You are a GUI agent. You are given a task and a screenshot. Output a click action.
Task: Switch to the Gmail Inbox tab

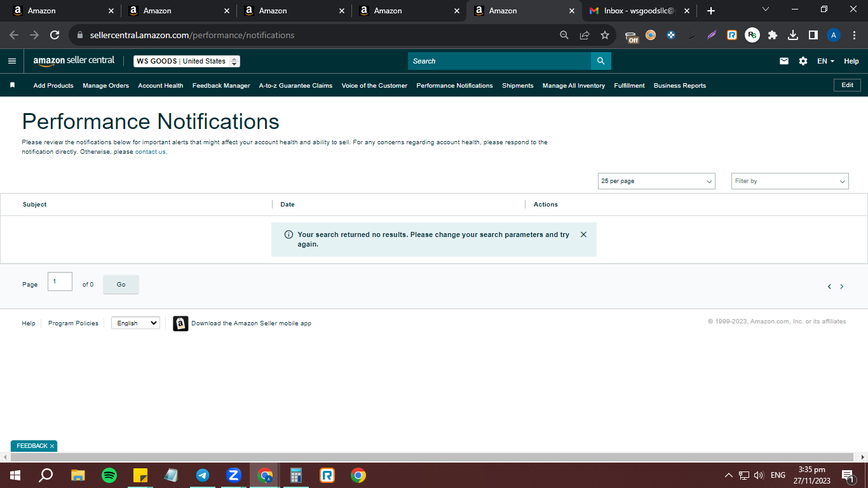(x=639, y=11)
